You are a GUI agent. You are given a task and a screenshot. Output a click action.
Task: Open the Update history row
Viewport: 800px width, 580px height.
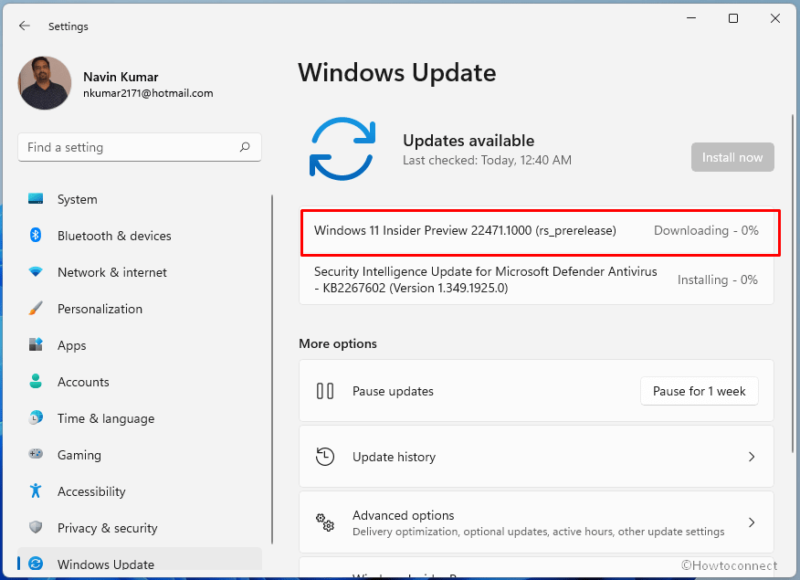click(536, 457)
